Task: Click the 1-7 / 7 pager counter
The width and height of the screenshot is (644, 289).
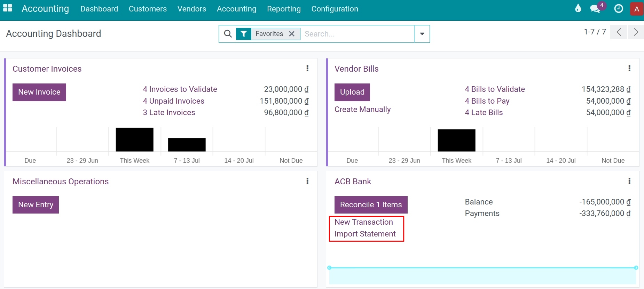Action: coord(595,32)
